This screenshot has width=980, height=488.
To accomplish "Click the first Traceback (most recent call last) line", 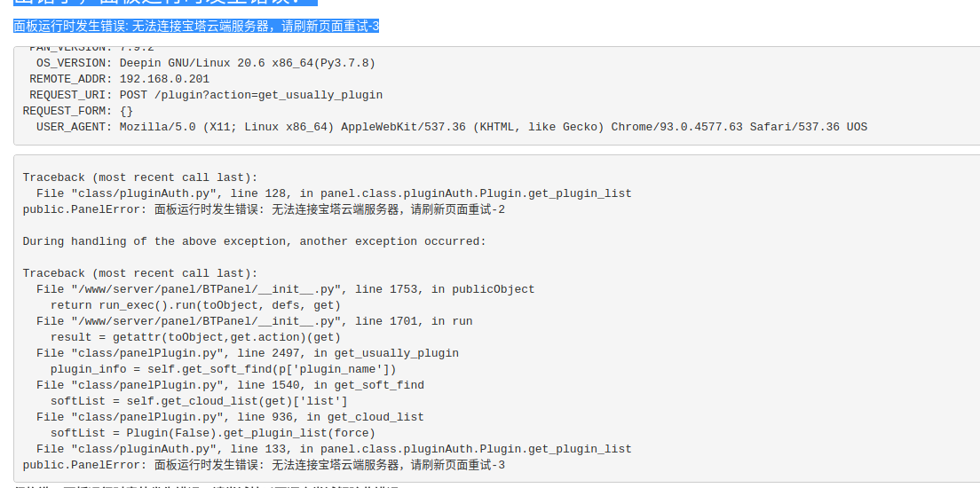I will [140, 177].
